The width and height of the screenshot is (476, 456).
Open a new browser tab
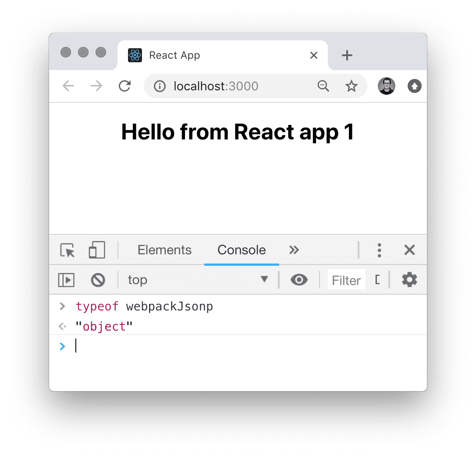[347, 55]
